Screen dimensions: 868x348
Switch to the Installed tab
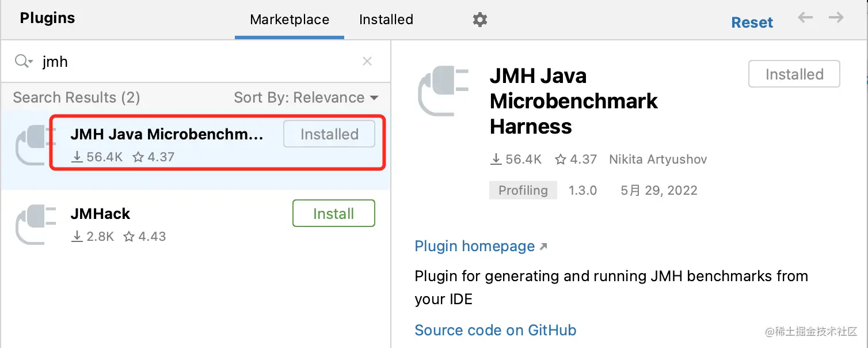coord(386,20)
